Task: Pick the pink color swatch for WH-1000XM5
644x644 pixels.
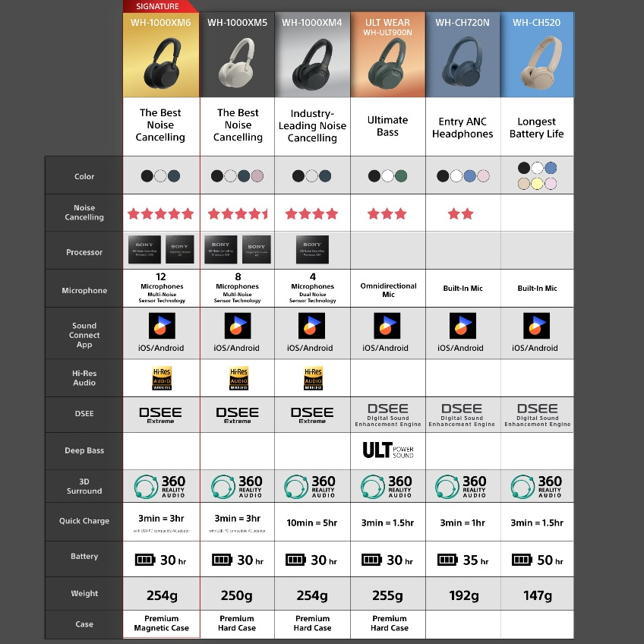Action: tap(257, 176)
